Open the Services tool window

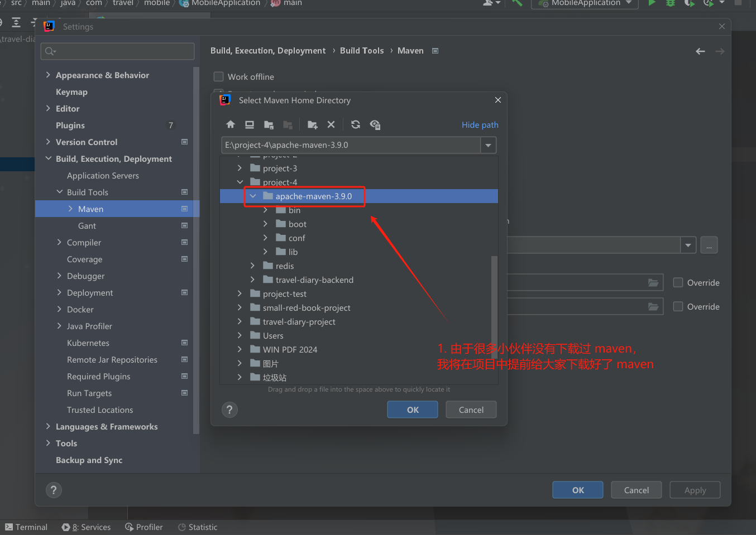point(87,527)
